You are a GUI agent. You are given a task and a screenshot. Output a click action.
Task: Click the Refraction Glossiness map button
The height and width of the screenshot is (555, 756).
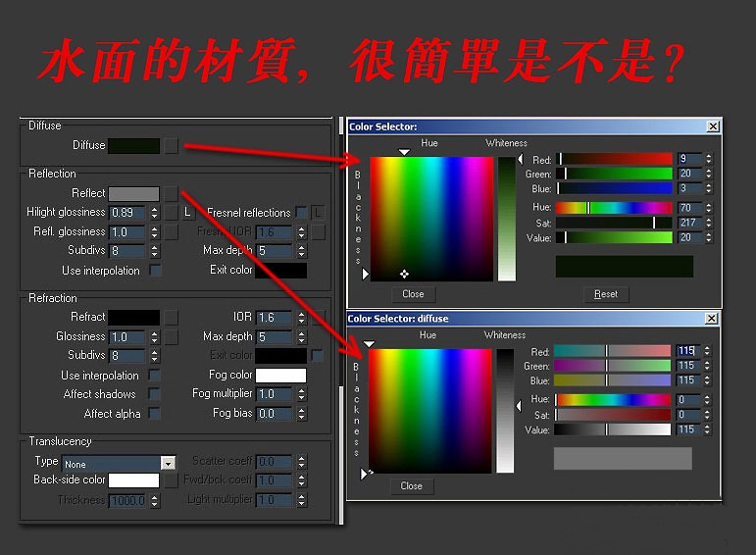tap(171, 336)
